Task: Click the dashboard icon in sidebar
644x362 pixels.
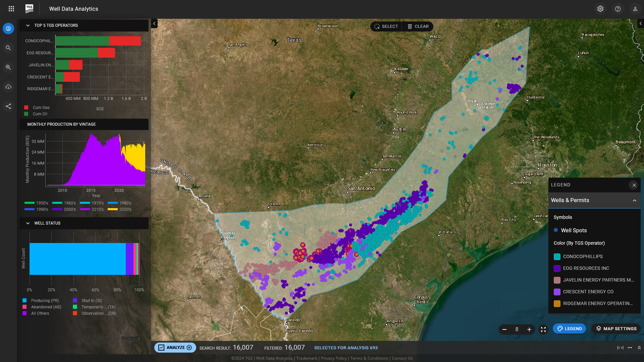Action: pyautogui.click(x=8, y=28)
